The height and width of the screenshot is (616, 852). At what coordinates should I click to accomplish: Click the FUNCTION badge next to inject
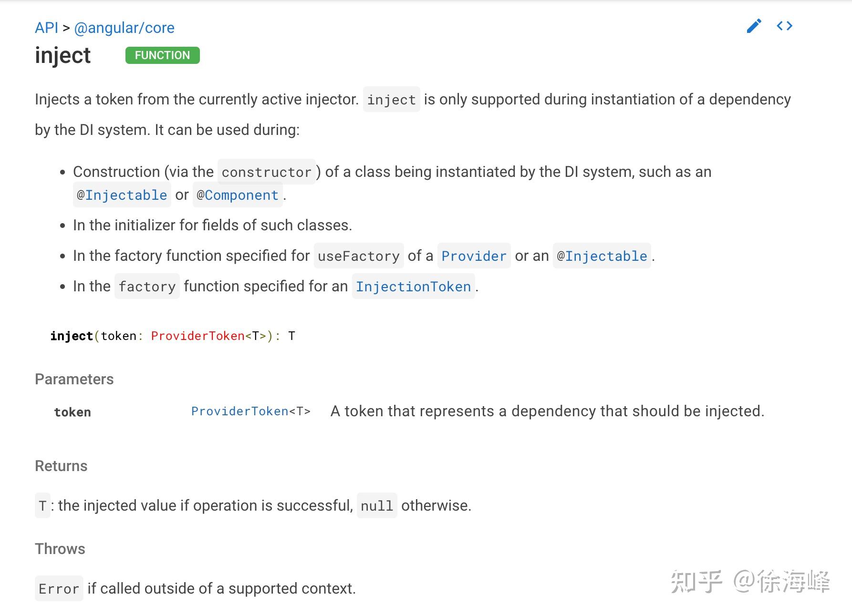pyautogui.click(x=162, y=55)
